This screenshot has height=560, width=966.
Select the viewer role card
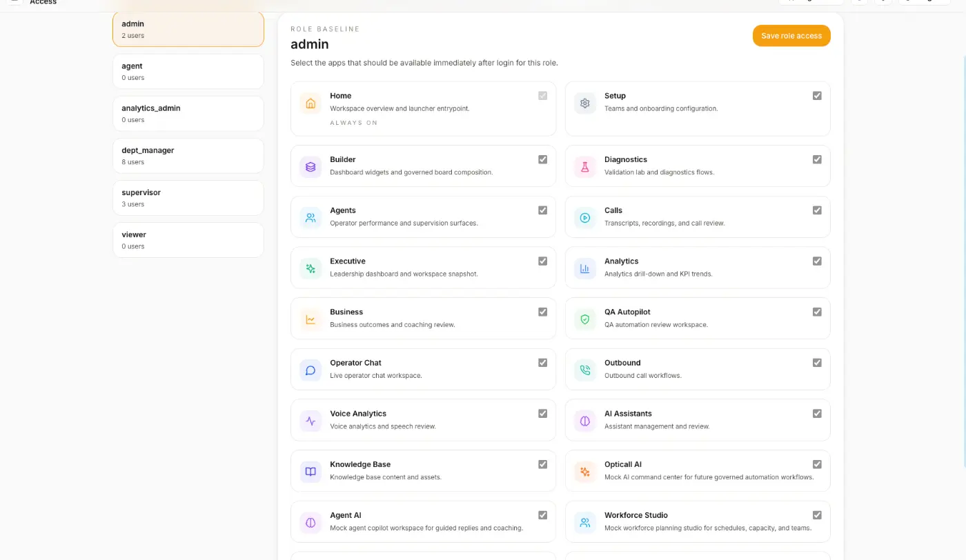tap(188, 240)
